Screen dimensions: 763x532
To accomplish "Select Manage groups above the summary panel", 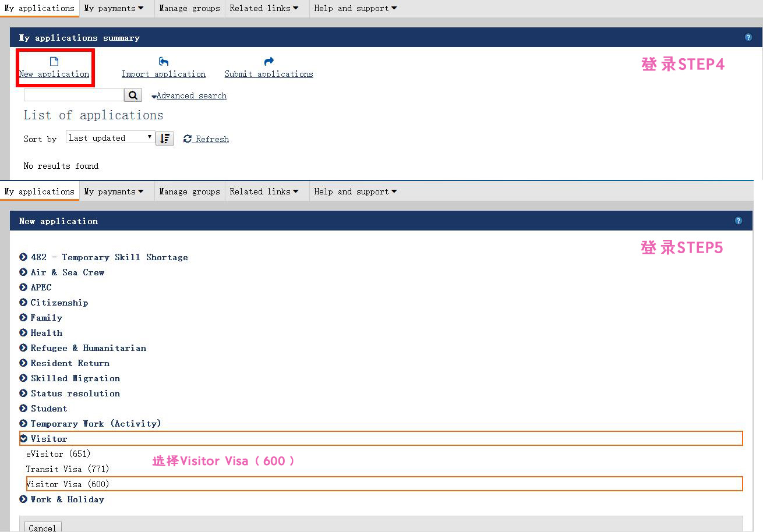I will pos(189,8).
